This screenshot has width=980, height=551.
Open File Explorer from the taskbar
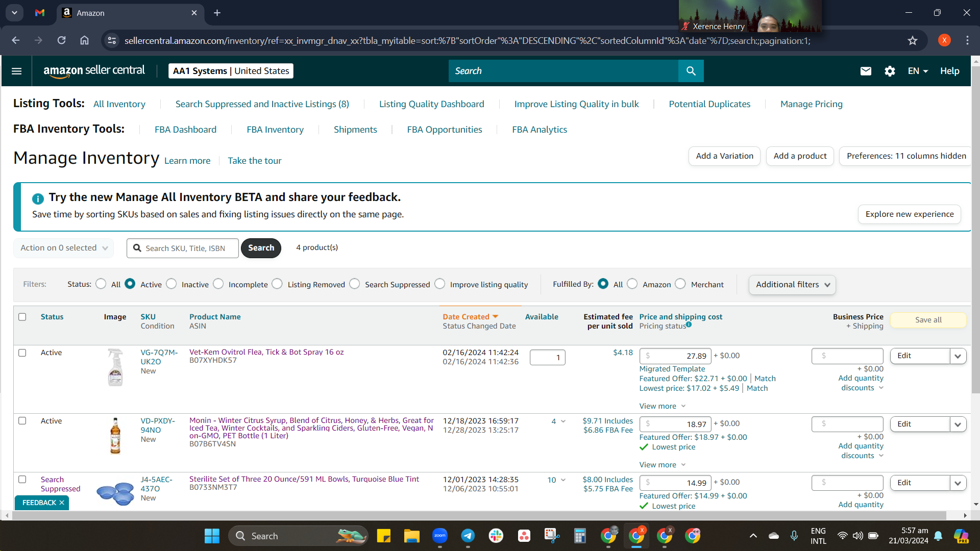(x=411, y=536)
